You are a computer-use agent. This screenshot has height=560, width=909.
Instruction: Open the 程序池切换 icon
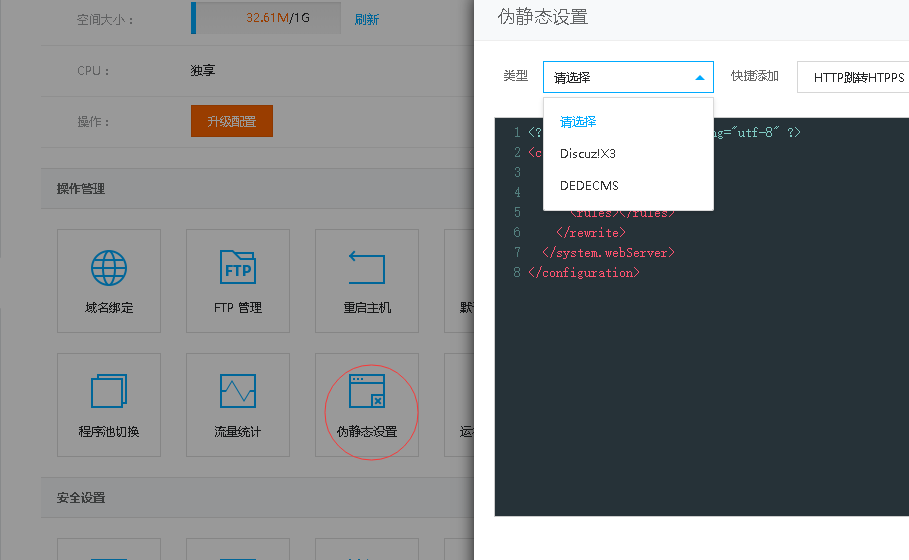pos(109,391)
